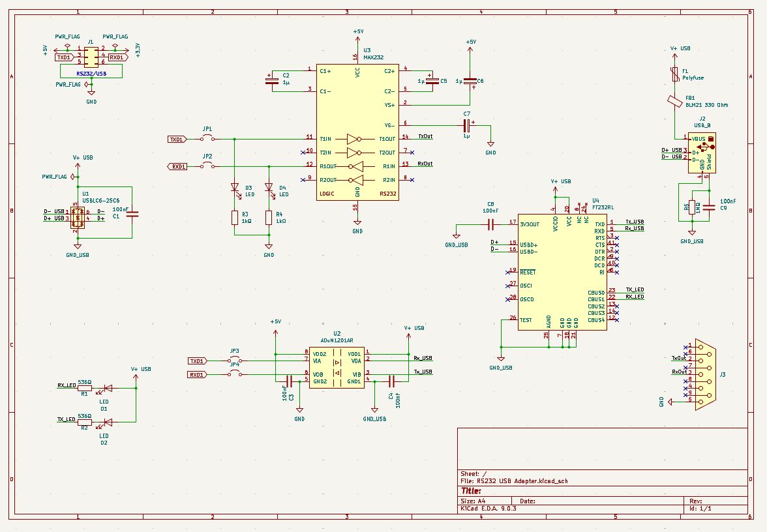The image size is (767, 532).
Task: Click the D3 LED symbol
Action: coord(234,188)
